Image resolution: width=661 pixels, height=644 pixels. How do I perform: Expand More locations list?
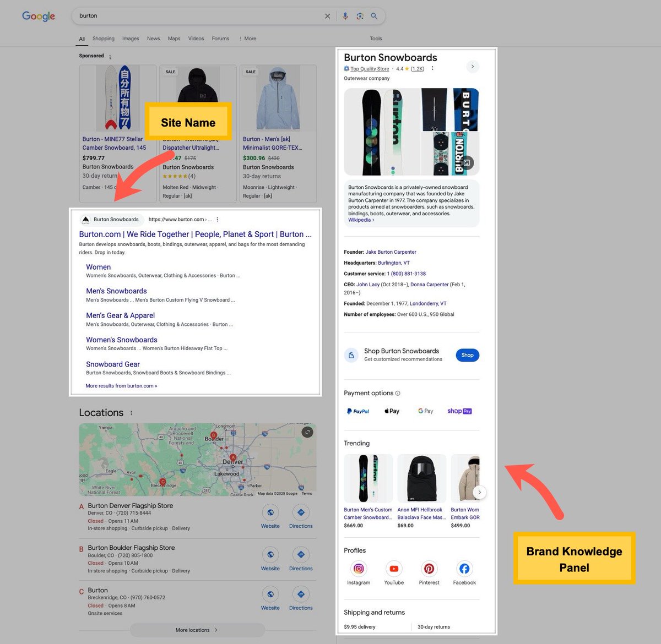(x=197, y=630)
